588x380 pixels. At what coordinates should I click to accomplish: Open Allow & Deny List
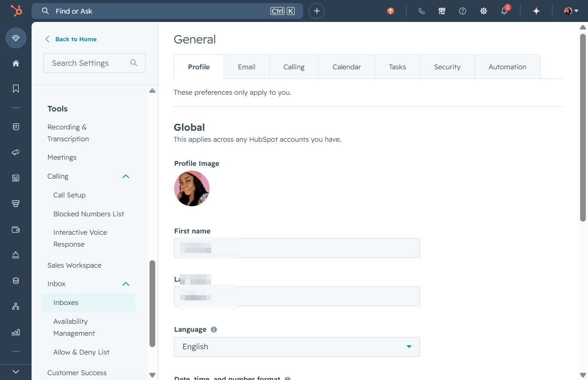coord(81,352)
